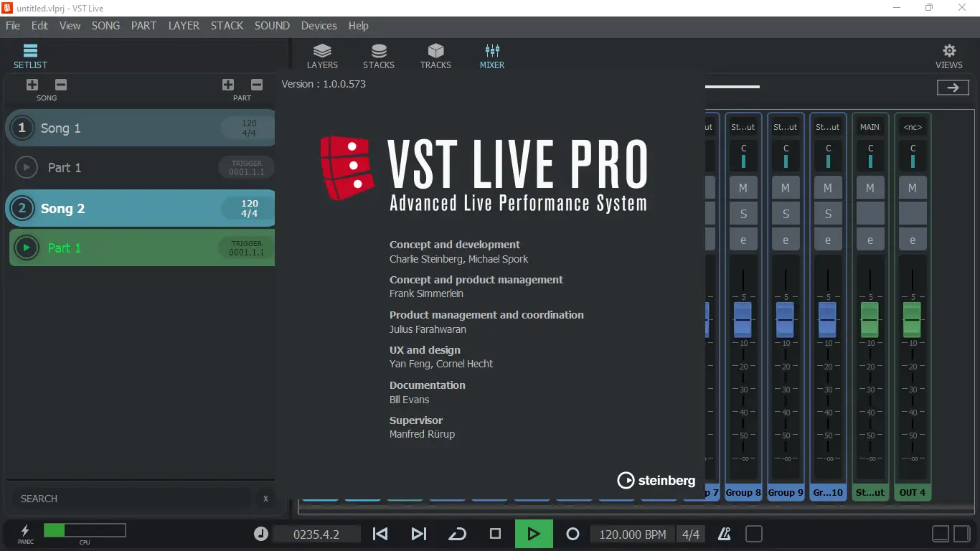Open the <nc> routing selector on OUT 4
The width and height of the screenshot is (980, 551).
(913, 127)
